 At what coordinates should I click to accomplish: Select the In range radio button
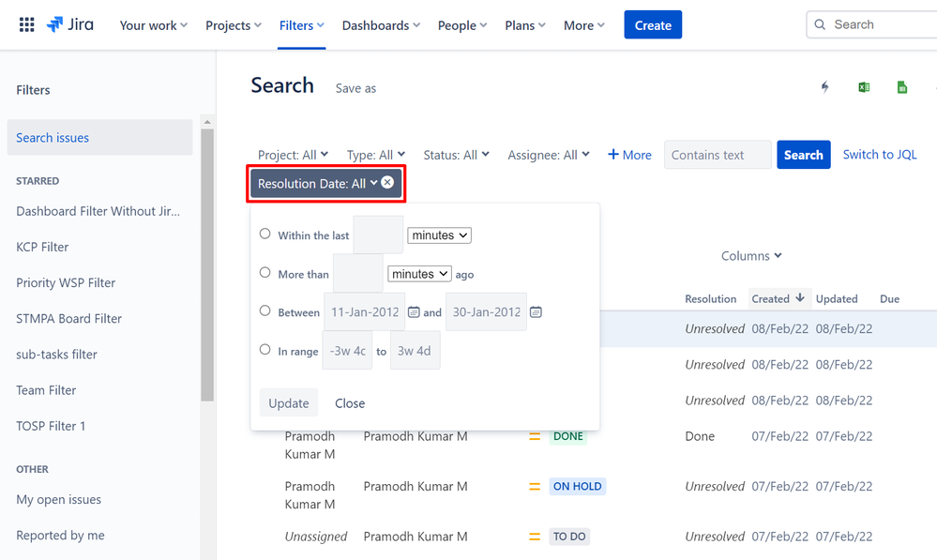[x=264, y=350]
